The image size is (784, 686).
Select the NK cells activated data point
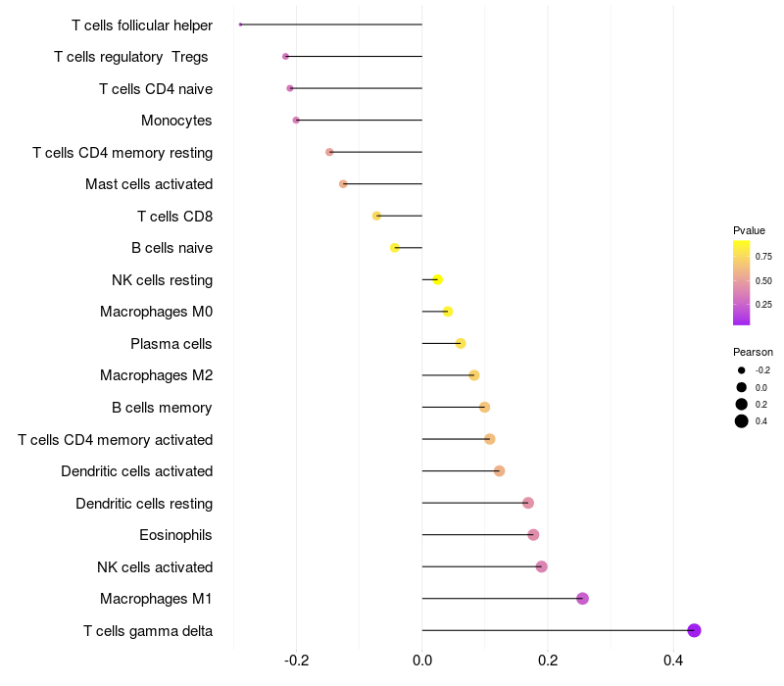(541, 566)
